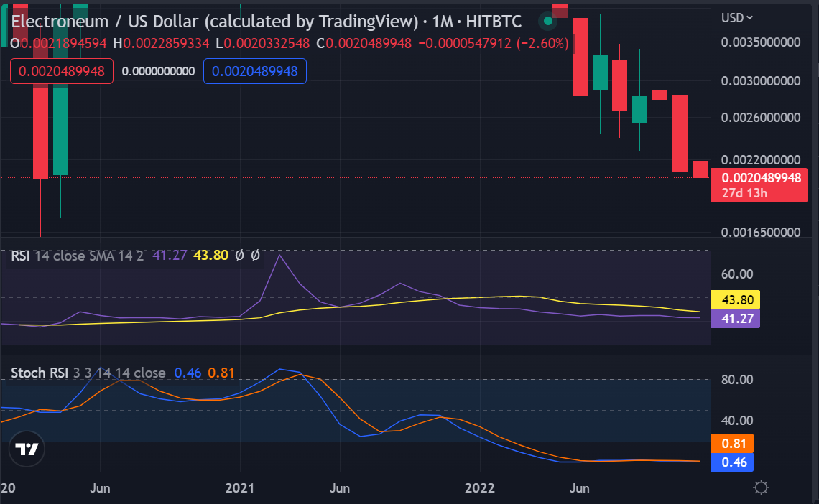Click the RSI value 41.27 in legend

pos(170,256)
